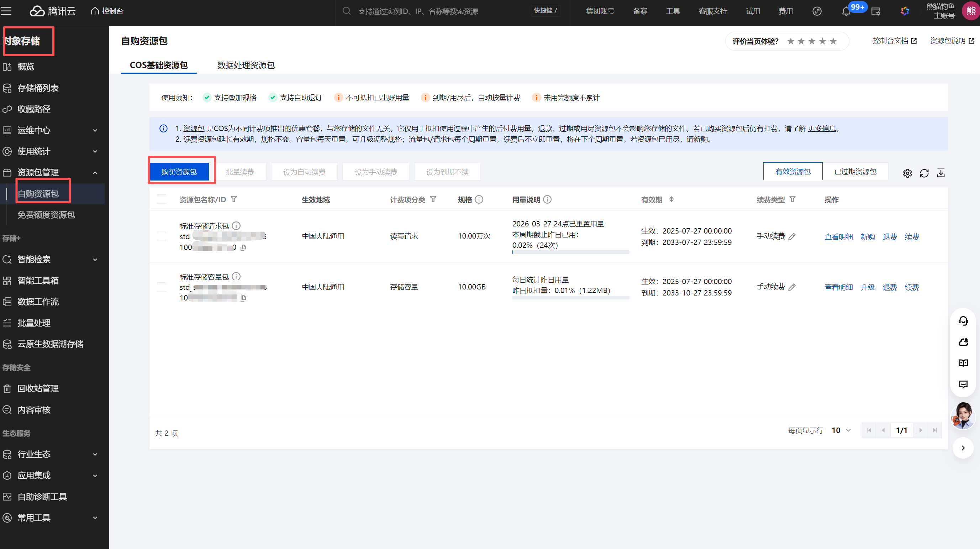Copy ID of 标准存储请求包

[243, 247]
